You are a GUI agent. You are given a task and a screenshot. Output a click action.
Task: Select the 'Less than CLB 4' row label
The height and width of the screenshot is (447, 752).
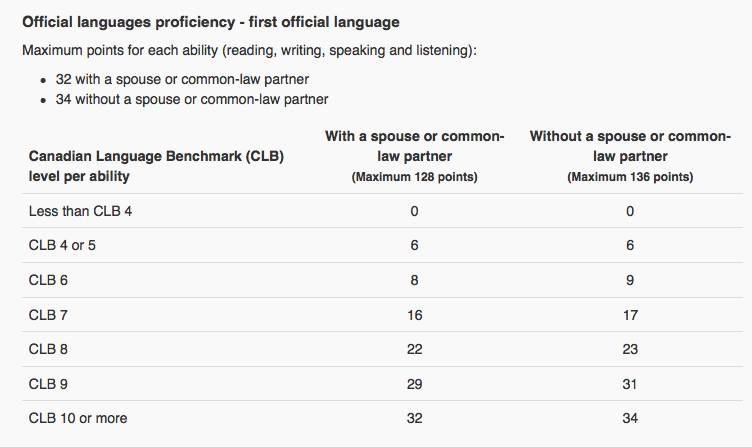tap(80, 211)
